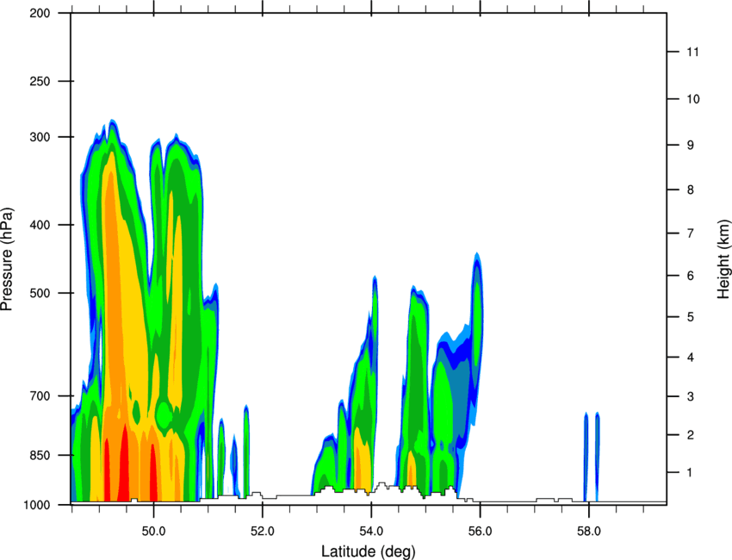Click the 1 km height tick label
The height and width of the screenshot is (560, 732).
point(690,473)
